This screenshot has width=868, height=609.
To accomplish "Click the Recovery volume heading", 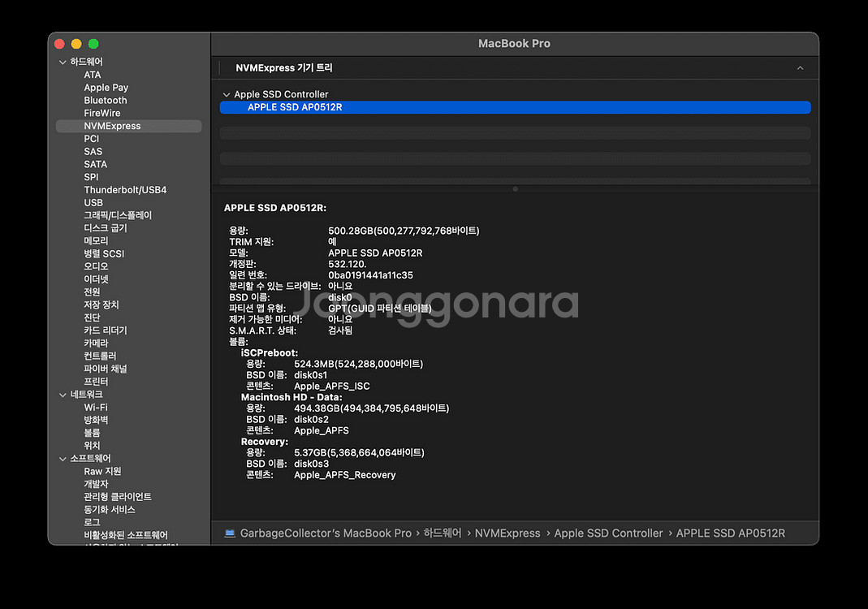I will click(265, 442).
